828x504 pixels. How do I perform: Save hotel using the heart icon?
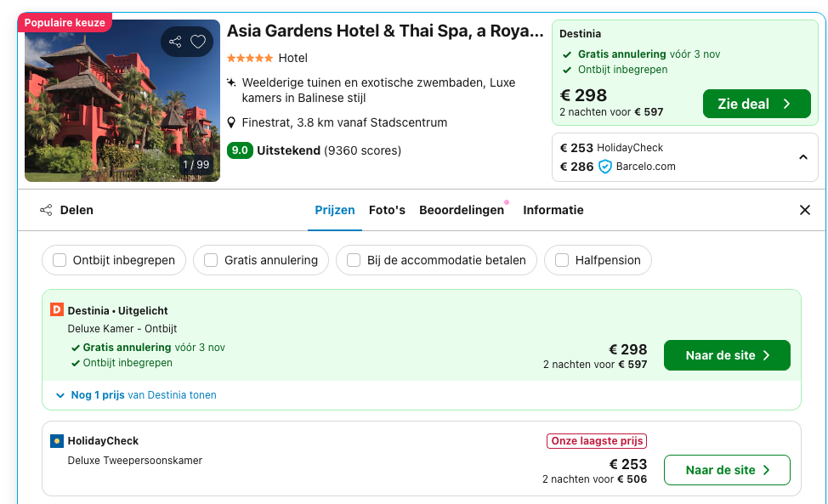198,41
